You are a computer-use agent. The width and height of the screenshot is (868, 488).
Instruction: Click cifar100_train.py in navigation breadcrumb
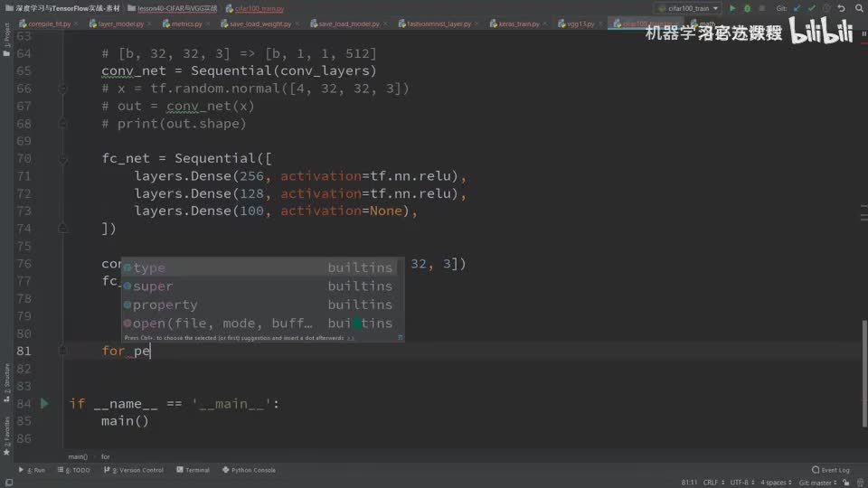point(255,8)
